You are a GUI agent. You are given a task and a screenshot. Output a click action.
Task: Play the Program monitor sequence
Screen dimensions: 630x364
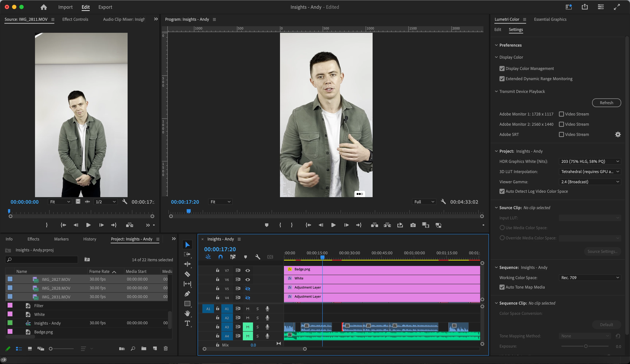coord(333,225)
